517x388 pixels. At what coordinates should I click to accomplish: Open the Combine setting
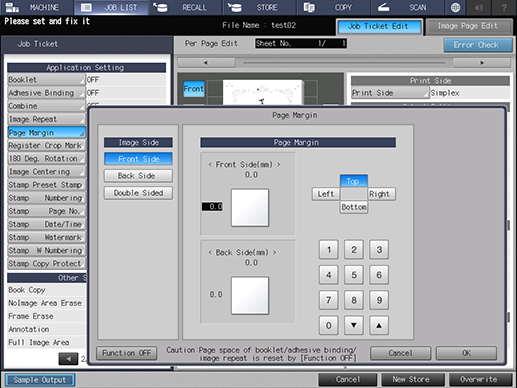[x=46, y=106]
